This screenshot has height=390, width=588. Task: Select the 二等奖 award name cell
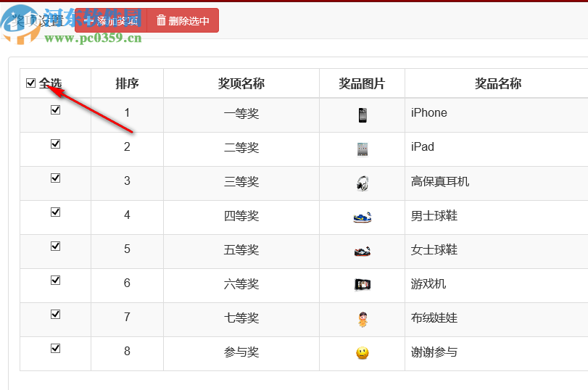pos(241,149)
